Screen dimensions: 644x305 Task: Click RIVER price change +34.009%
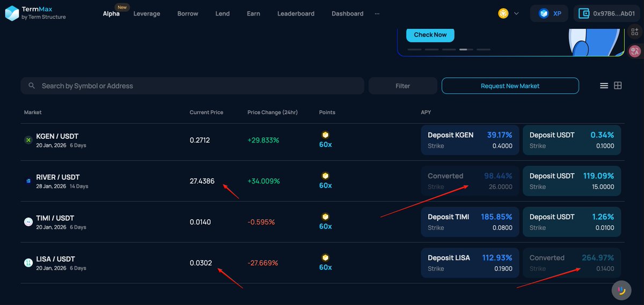click(x=264, y=181)
